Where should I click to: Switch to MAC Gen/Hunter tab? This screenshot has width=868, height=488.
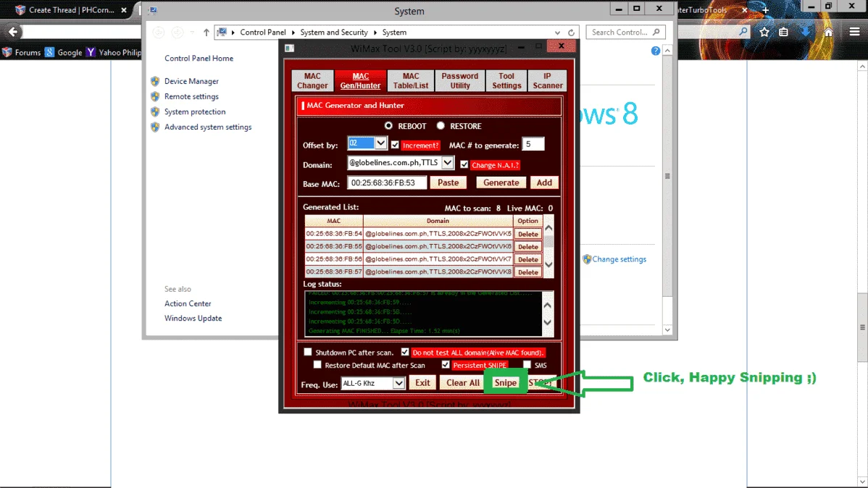click(360, 81)
